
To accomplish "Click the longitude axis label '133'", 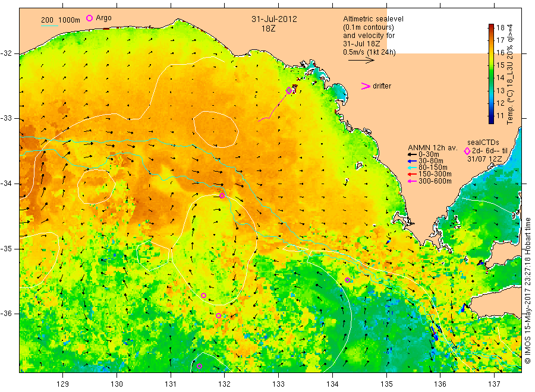I will pos(278,384).
